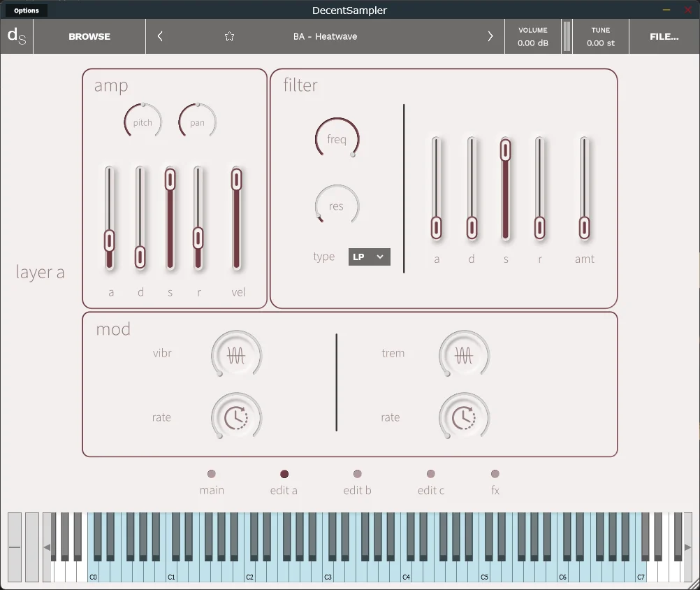700x590 pixels.
Task: Click the filter sustain (s) slider handle
Action: click(505, 150)
